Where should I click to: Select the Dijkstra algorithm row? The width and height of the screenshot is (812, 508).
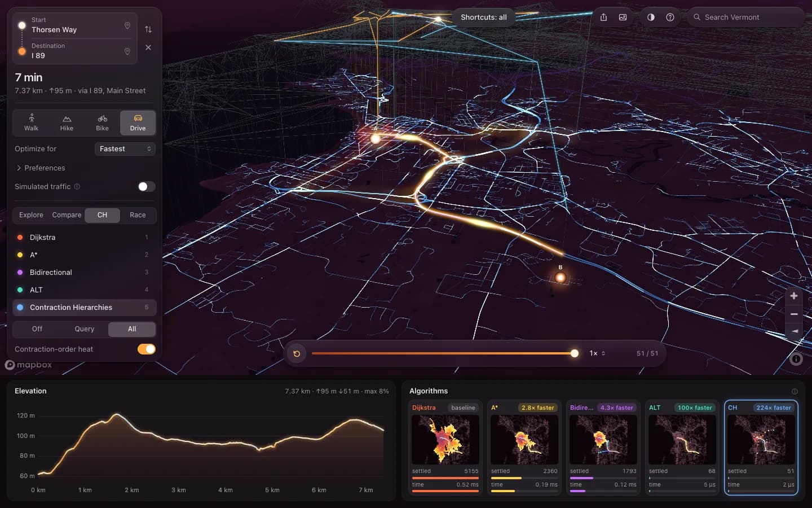(84, 237)
